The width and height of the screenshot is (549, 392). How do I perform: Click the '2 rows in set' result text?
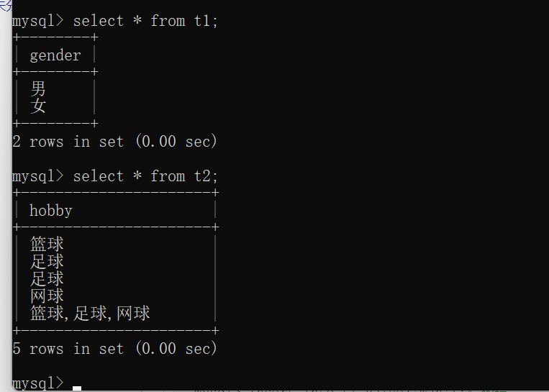click(68, 142)
